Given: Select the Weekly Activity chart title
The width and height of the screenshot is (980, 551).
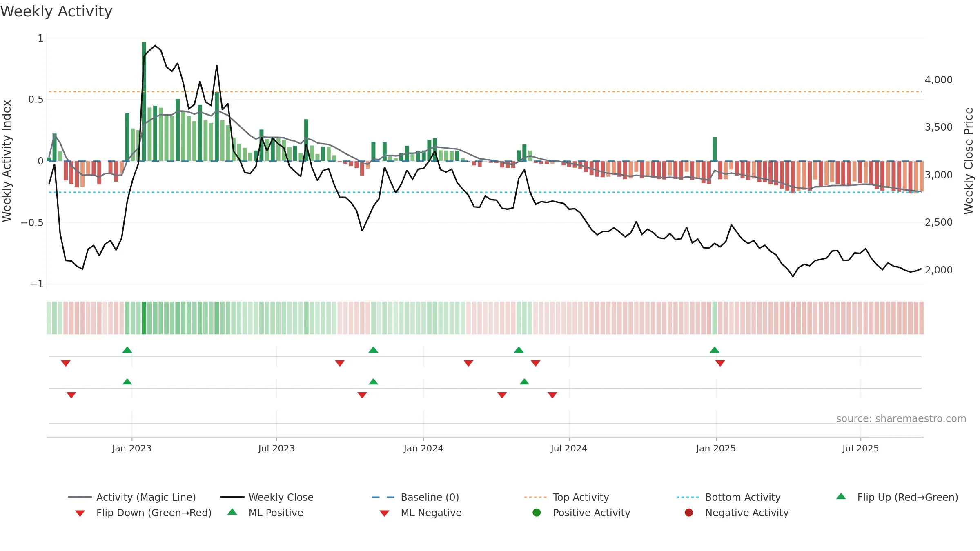Looking at the screenshot, I should [56, 11].
